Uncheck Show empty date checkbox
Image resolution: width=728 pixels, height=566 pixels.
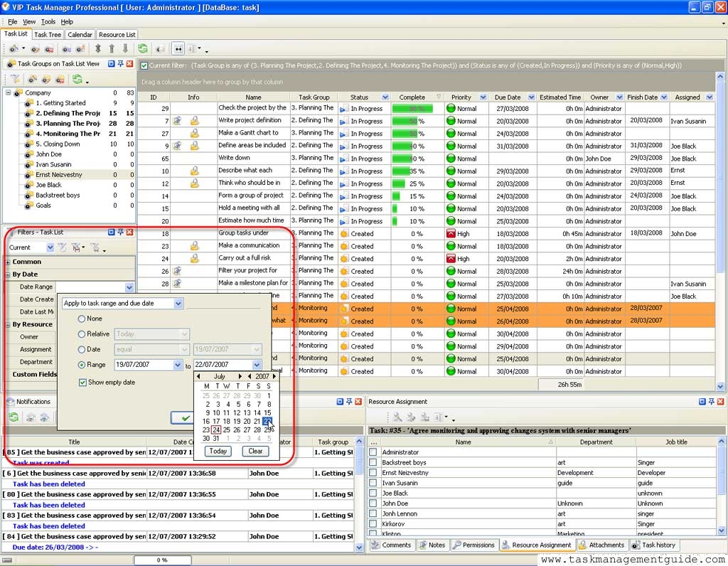click(82, 383)
